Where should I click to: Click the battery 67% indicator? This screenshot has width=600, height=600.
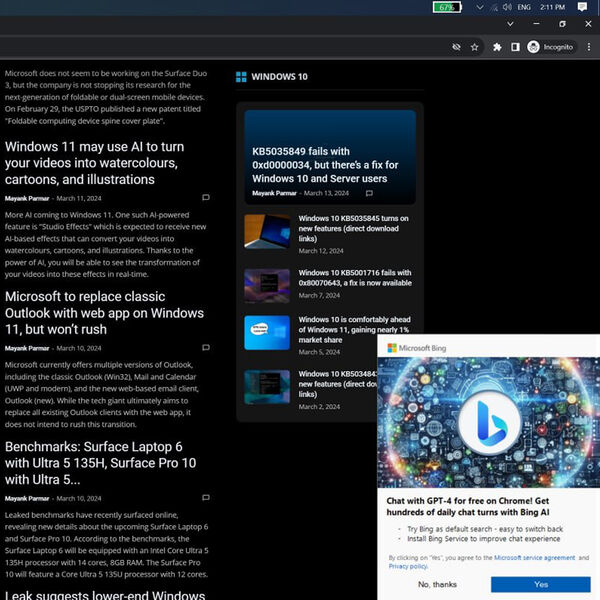pos(446,7)
